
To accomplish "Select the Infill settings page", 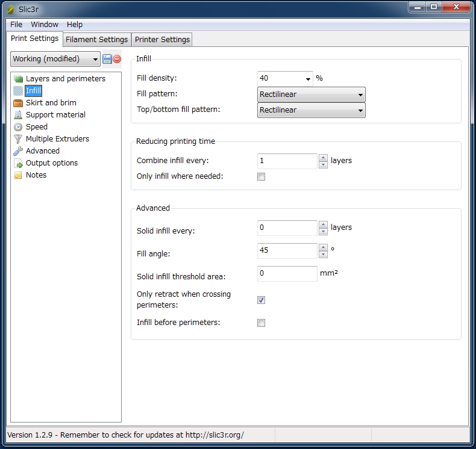I will pos(33,91).
